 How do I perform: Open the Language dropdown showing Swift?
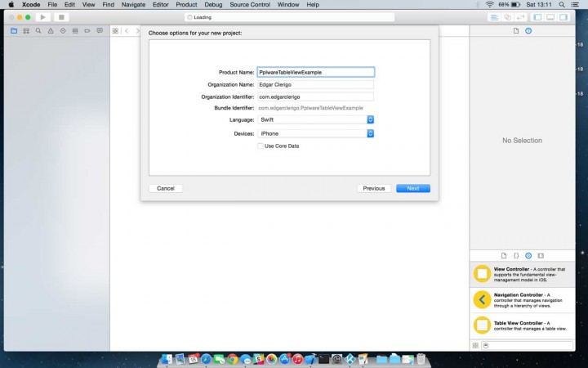point(316,119)
